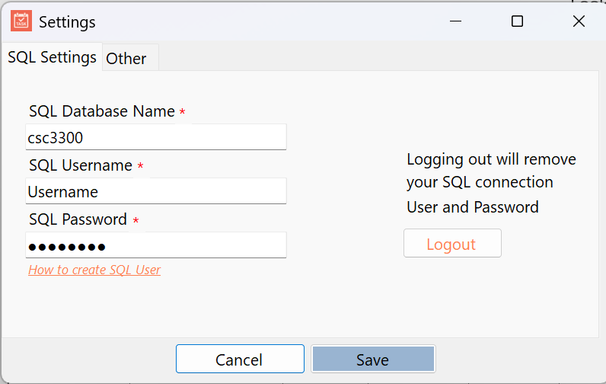The width and height of the screenshot is (606, 384).
Task: Open the Other tab
Action: point(126,59)
